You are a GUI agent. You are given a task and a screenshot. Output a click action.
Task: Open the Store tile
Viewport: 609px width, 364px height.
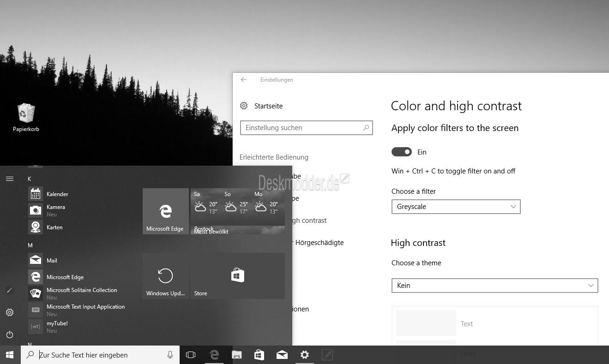[238, 276]
